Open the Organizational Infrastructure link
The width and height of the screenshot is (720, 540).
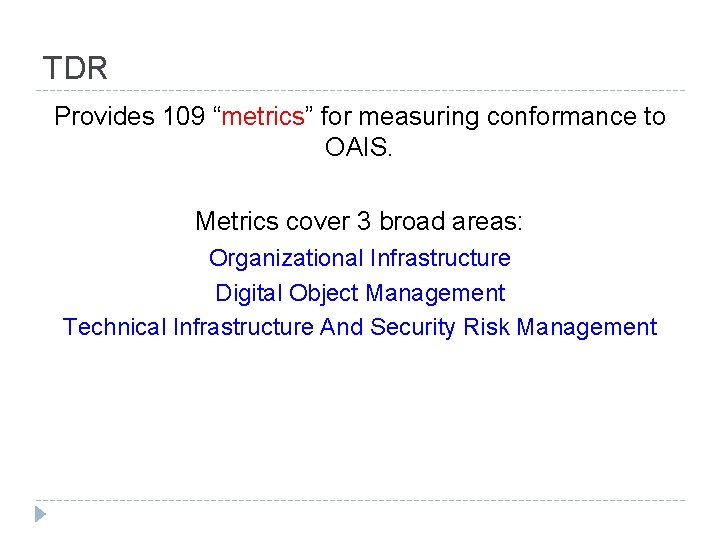coord(360,258)
